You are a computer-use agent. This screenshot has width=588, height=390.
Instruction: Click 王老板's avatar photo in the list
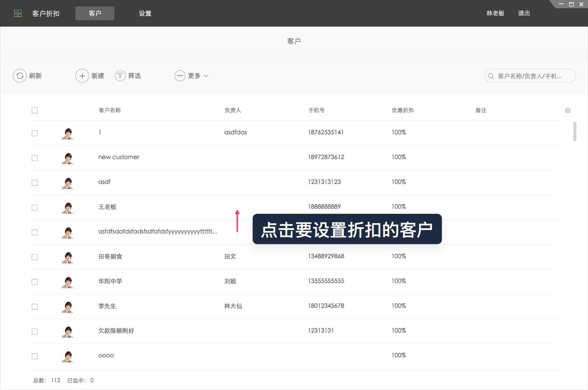[x=67, y=208]
